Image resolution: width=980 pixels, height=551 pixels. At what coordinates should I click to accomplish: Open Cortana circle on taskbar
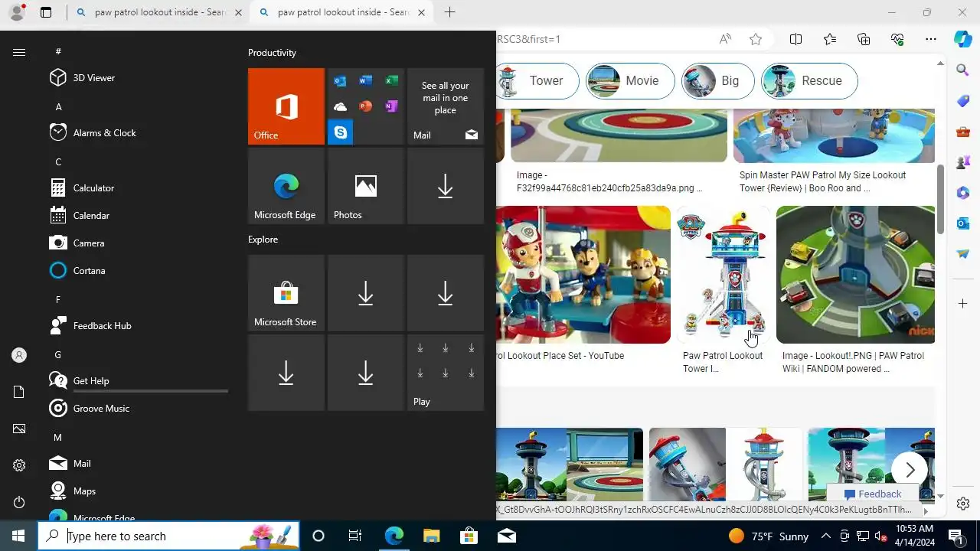click(x=318, y=536)
